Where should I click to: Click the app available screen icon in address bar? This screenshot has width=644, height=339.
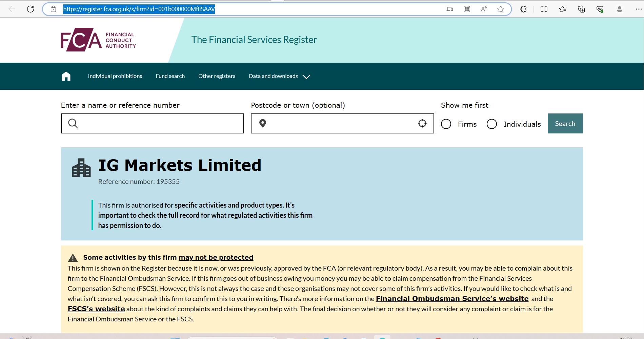point(450,9)
